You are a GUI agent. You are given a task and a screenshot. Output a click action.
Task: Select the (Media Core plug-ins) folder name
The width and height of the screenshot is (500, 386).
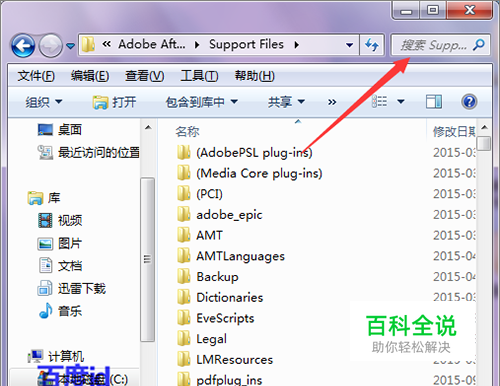(x=259, y=173)
